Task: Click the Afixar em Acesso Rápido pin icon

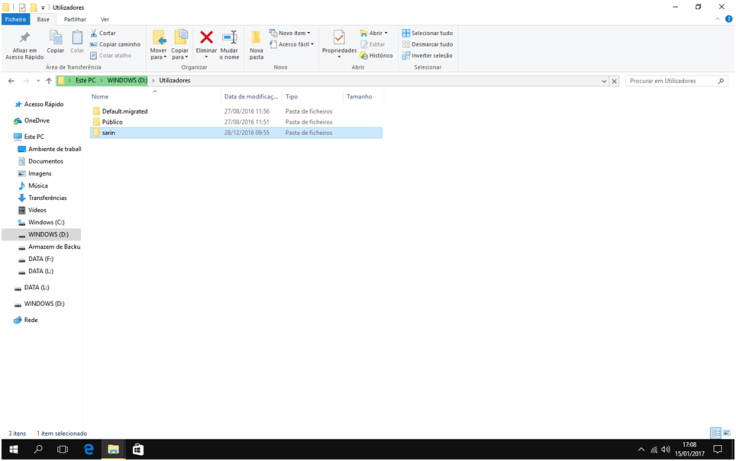Action: tap(24, 38)
